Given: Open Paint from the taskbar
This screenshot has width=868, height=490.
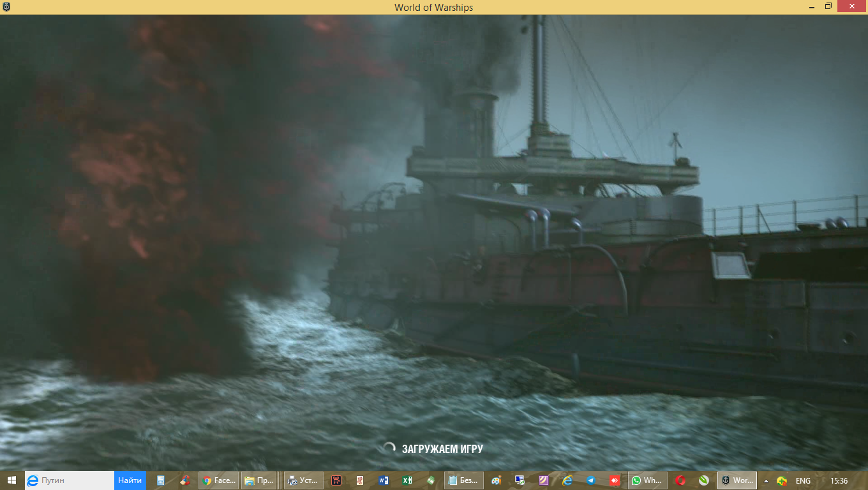Looking at the screenshot, I should click(x=496, y=480).
